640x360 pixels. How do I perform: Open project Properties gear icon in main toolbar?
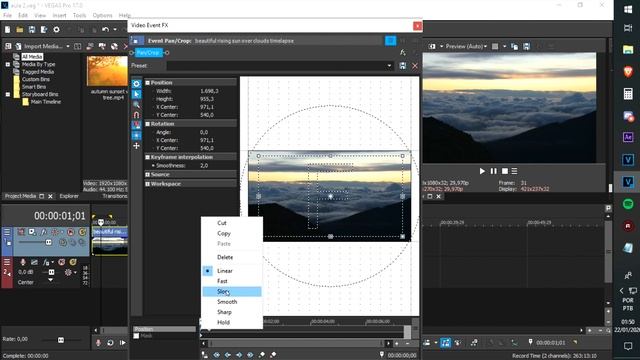(x=56, y=29)
